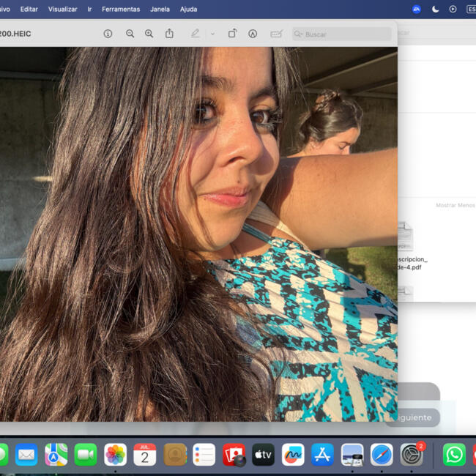The image size is (476, 476).
Task: Open WhatsApp from the Dock
Action: [x=454, y=455]
